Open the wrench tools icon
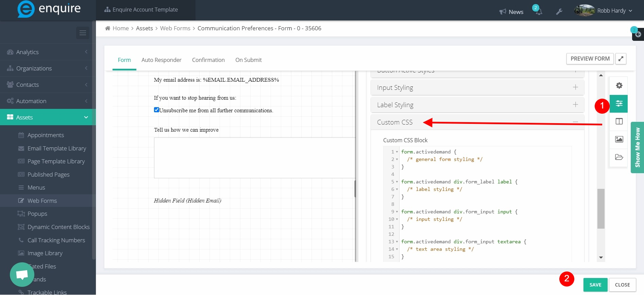The height and width of the screenshot is (295, 644). [x=559, y=12]
